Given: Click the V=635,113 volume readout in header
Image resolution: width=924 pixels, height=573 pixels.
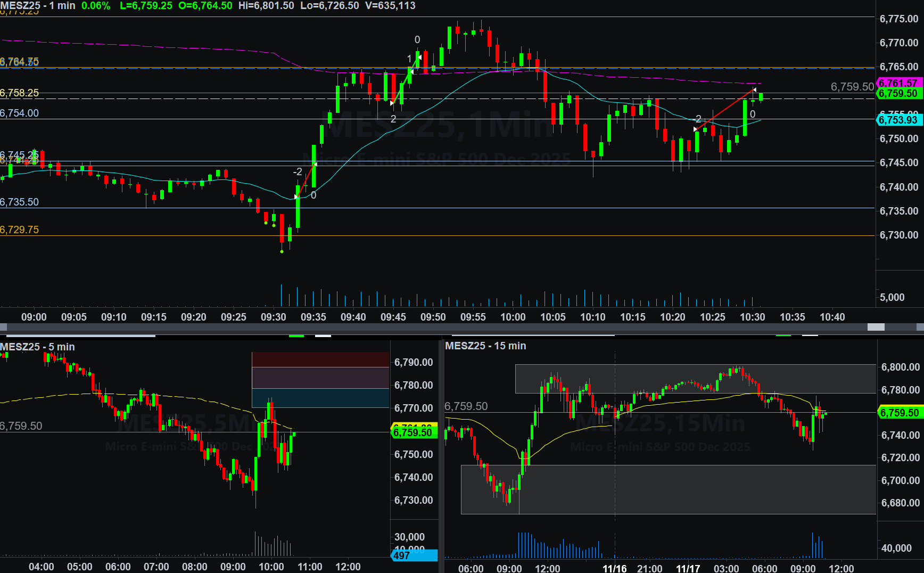Looking at the screenshot, I should click(390, 6).
